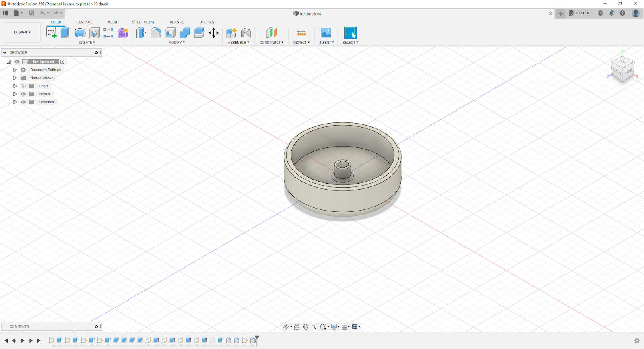Choose the Fillet tool in Modify
This screenshot has height=349, width=644.
(156, 33)
